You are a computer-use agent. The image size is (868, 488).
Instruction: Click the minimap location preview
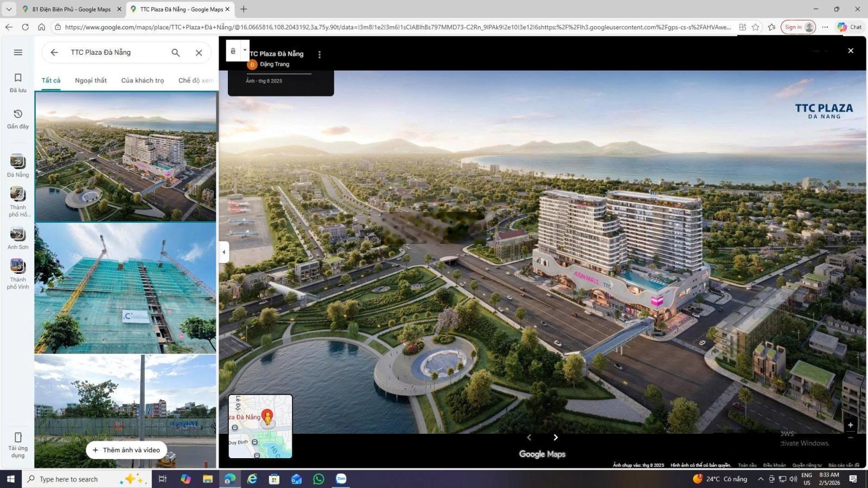click(260, 426)
